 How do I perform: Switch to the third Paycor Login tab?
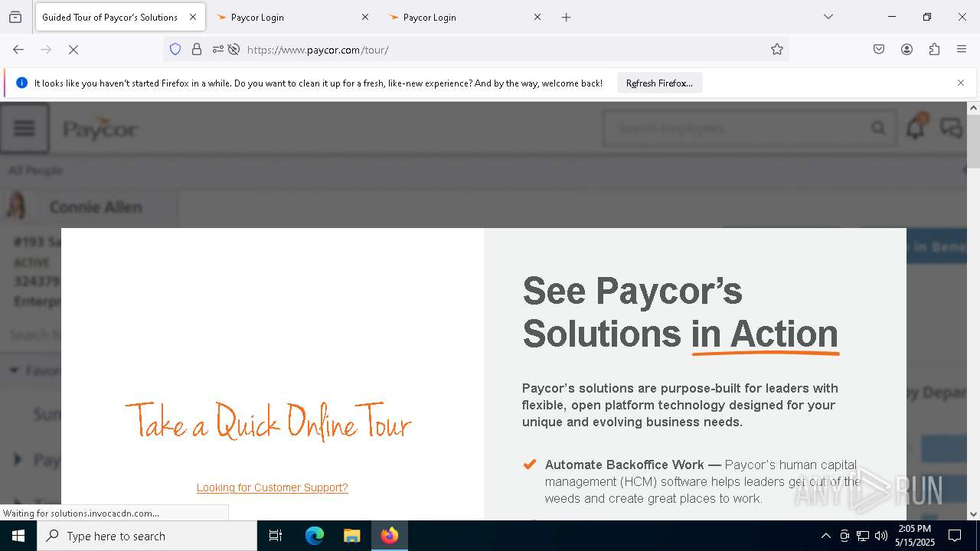point(463,17)
